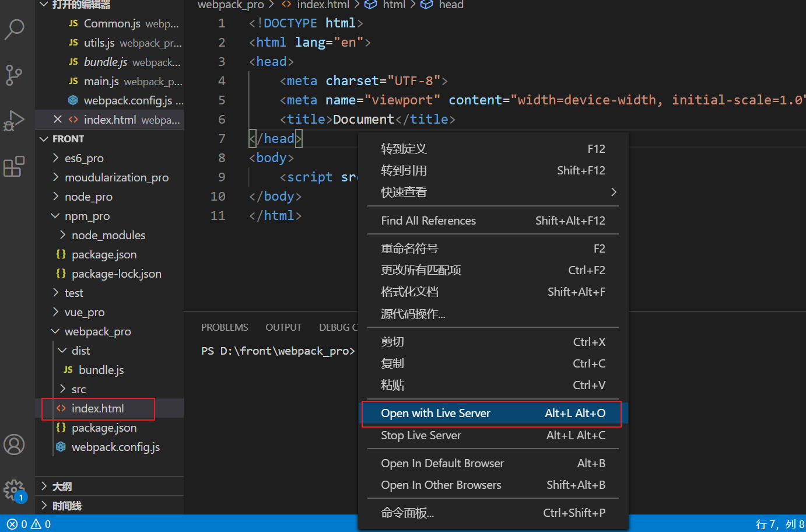Click JSON icon of npm_pro package.json
The height and width of the screenshot is (532, 806).
(61, 254)
